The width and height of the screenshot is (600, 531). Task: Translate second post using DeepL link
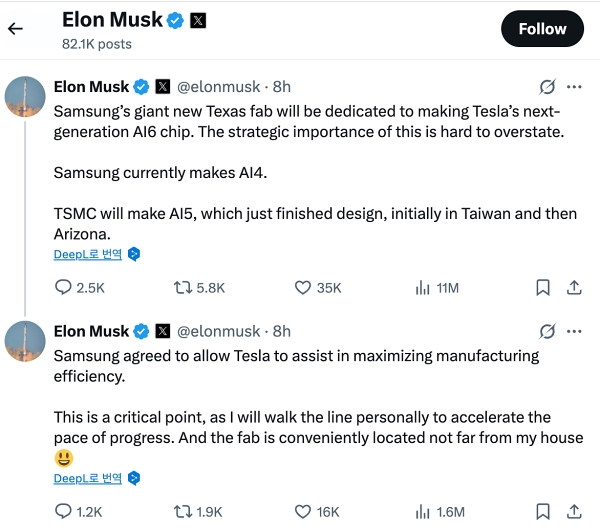click(x=88, y=478)
